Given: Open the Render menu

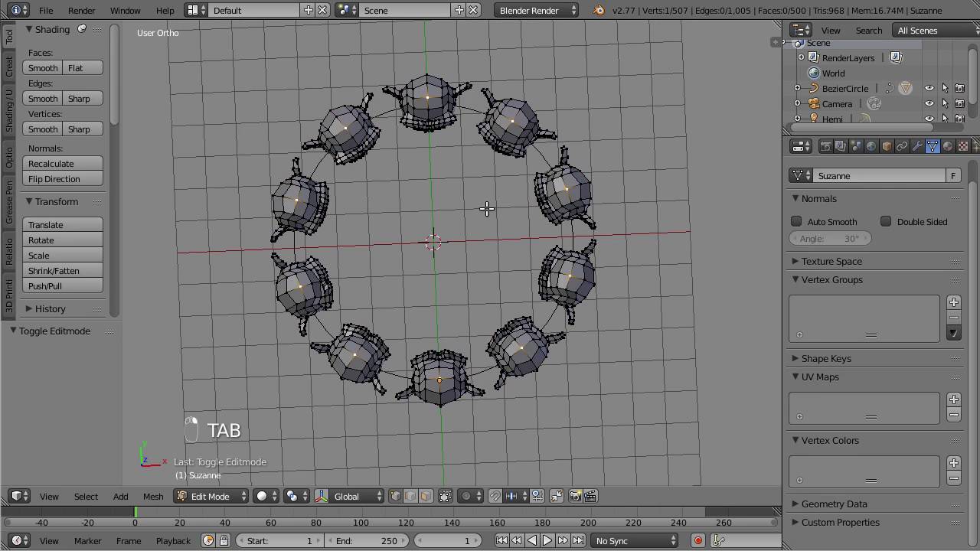Looking at the screenshot, I should click(81, 11).
